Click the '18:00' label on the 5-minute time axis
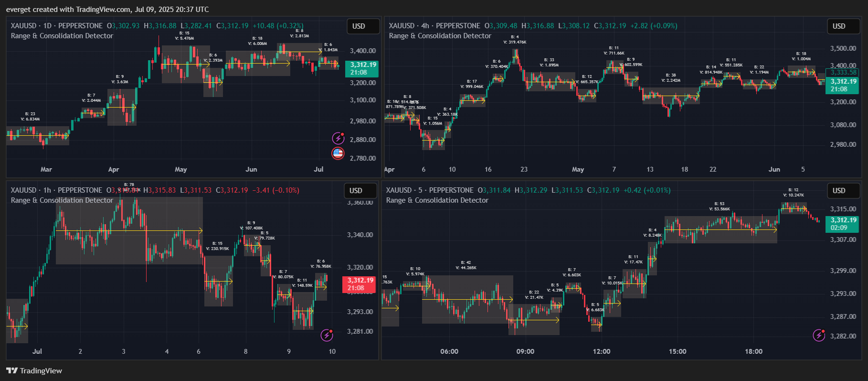The height and width of the screenshot is (381, 868). 754,351
